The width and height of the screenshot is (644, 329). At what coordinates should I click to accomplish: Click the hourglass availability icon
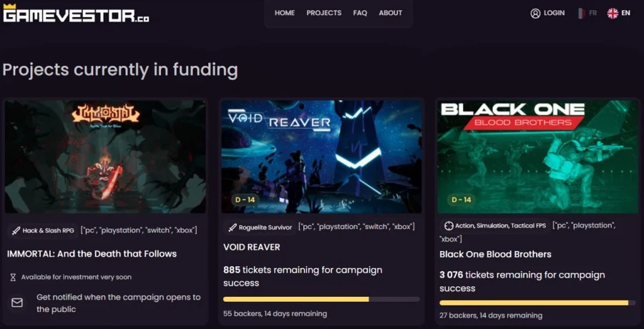13,277
